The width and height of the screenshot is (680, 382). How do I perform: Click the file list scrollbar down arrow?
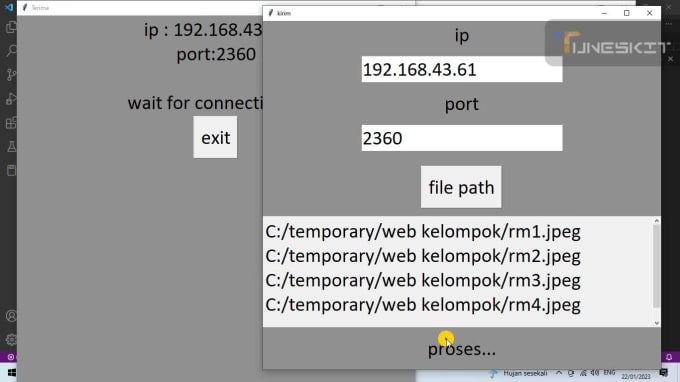(x=657, y=323)
